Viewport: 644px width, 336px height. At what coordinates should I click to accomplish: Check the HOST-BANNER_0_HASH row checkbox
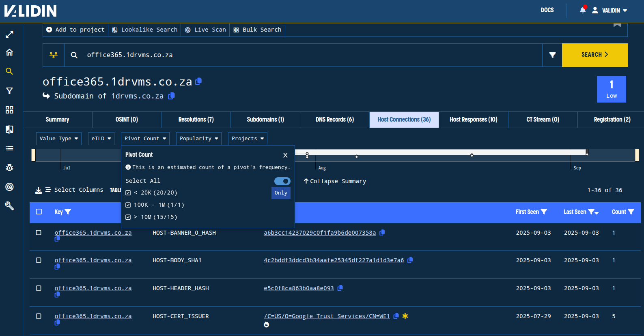click(x=39, y=233)
